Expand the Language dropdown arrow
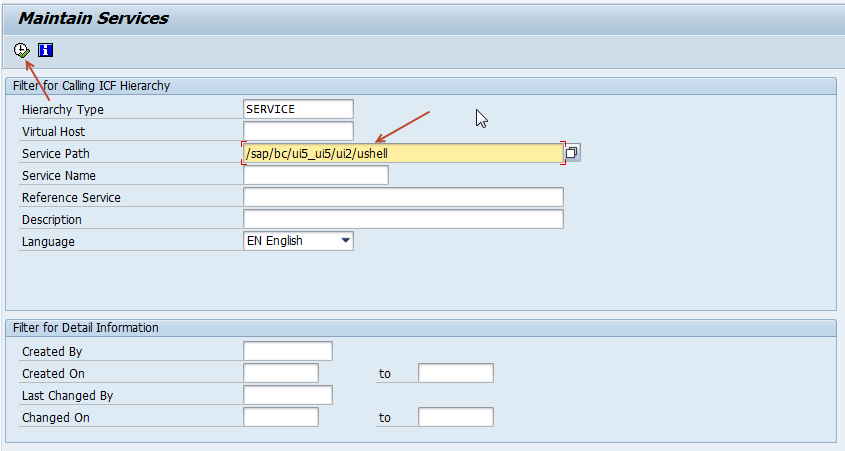This screenshot has height=451, width=845. [345, 241]
